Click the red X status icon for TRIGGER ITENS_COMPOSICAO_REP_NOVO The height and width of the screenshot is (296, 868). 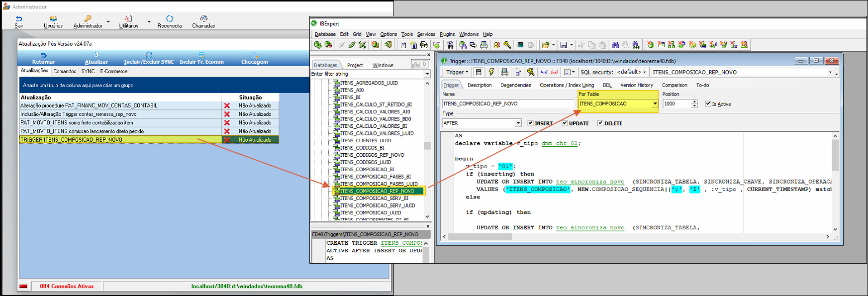[227, 140]
